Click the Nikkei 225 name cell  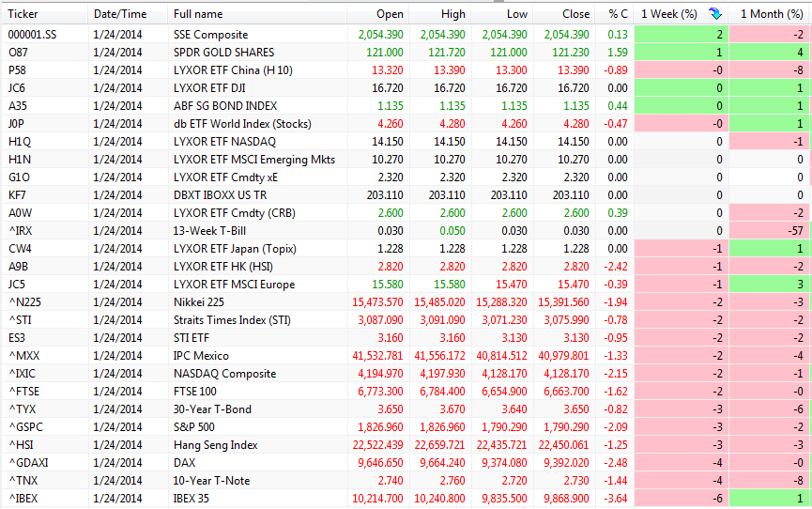(201, 301)
